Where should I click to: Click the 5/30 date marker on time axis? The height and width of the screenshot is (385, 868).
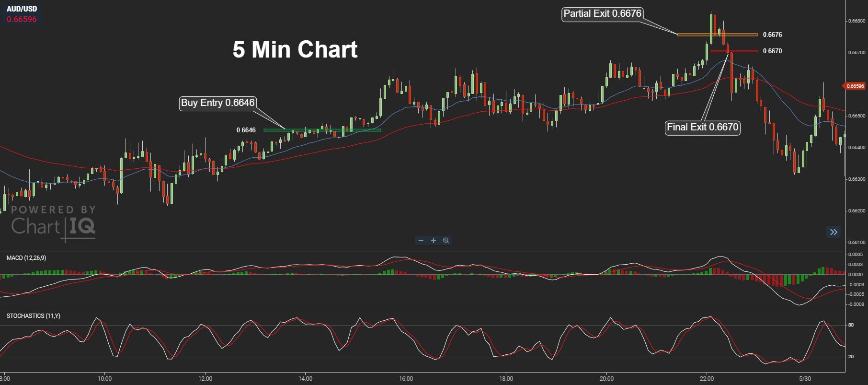pyautogui.click(x=805, y=379)
